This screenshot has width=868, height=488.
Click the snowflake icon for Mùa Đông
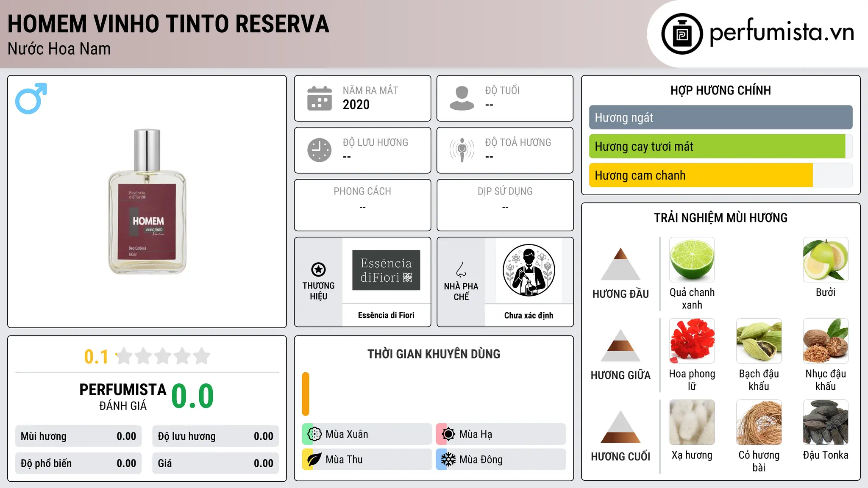(x=448, y=460)
